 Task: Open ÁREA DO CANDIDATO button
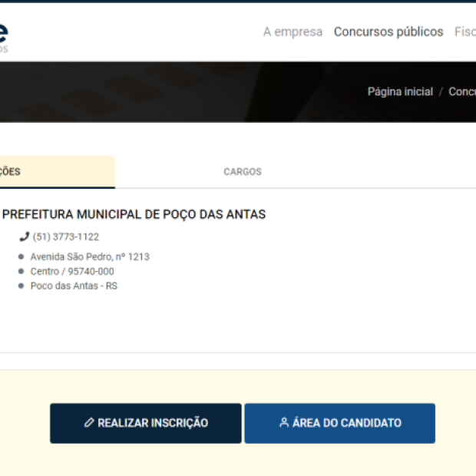point(340,423)
